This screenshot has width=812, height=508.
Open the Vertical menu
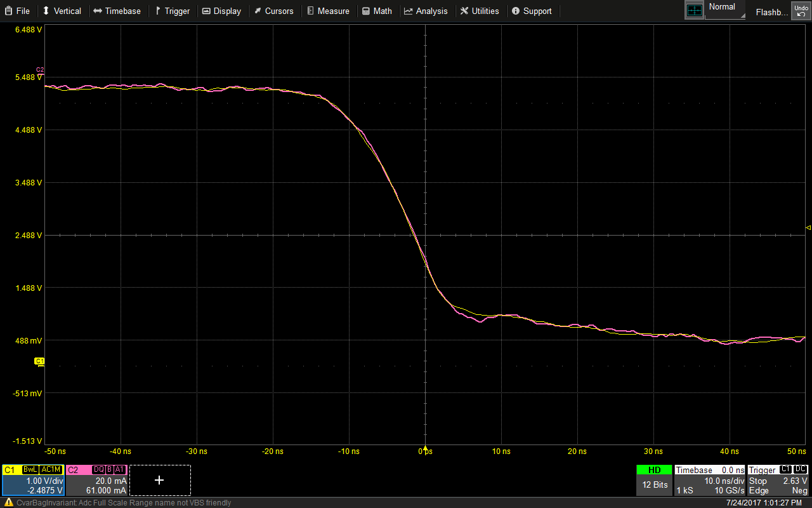[62, 11]
